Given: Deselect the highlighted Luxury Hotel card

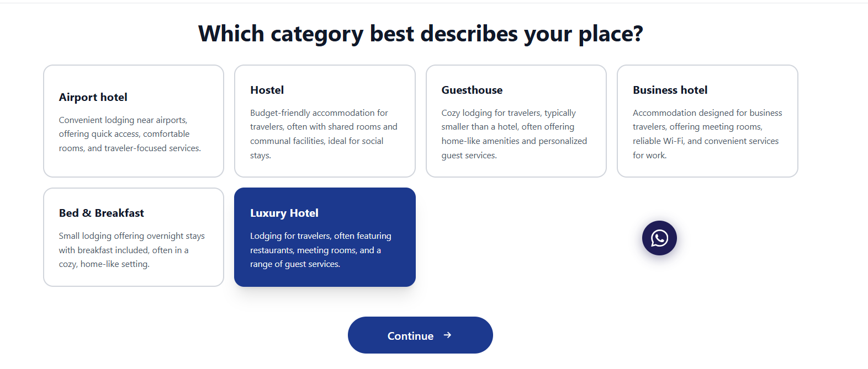Looking at the screenshot, I should coord(325,237).
